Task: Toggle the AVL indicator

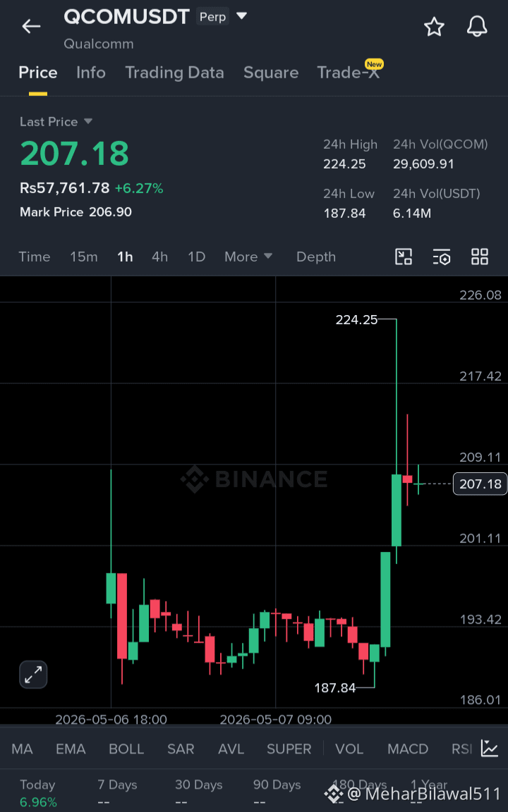Action: (x=231, y=749)
